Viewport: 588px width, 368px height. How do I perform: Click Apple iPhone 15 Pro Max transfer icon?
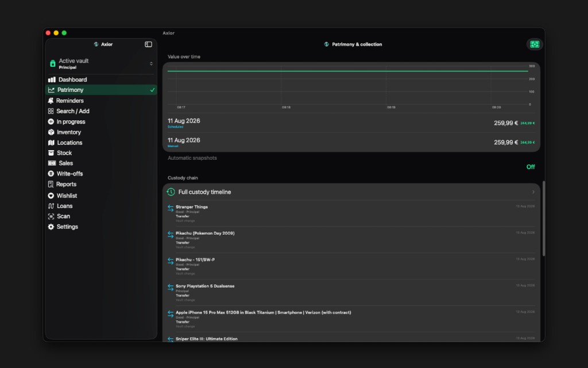pyautogui.click(x=171, y=313)
